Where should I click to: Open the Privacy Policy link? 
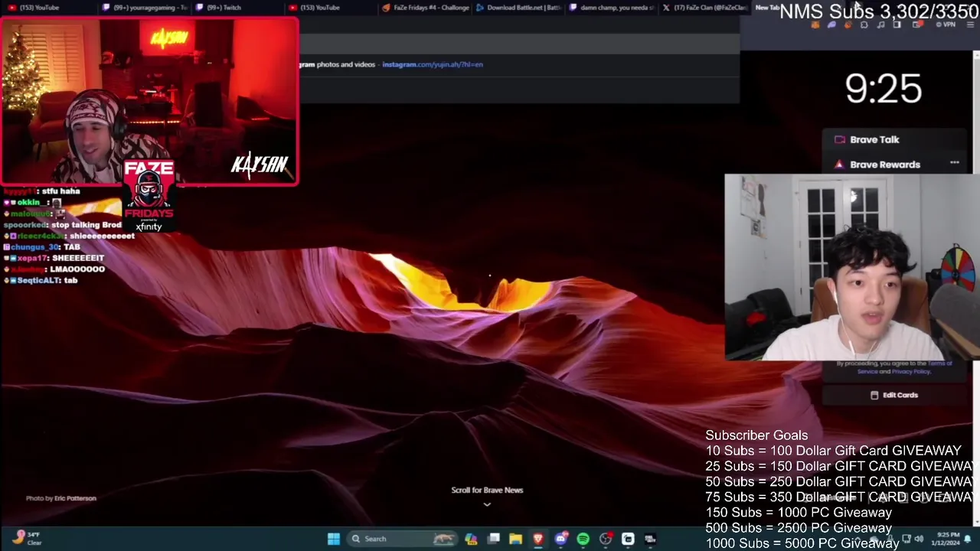pos(910,371)
